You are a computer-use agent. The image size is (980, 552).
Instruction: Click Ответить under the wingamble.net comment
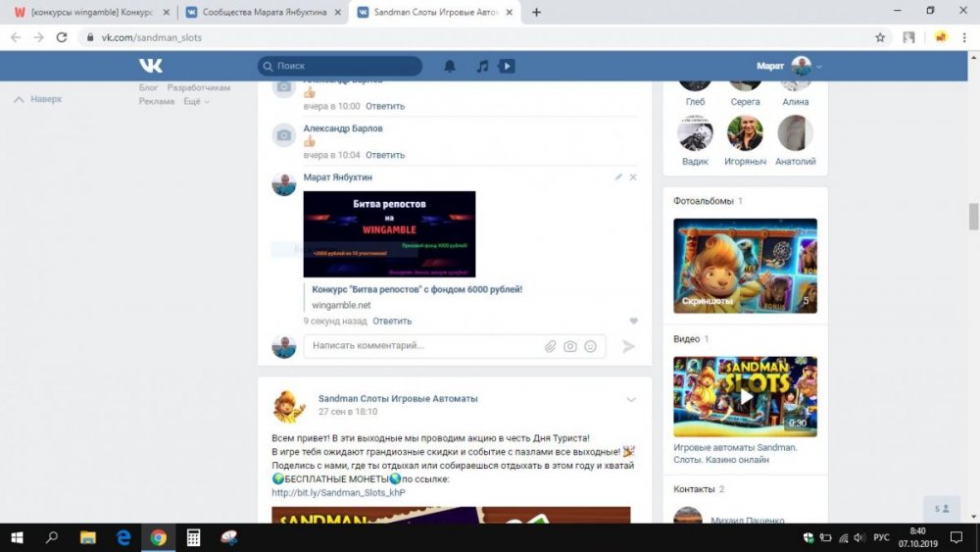tap(392, 321)
